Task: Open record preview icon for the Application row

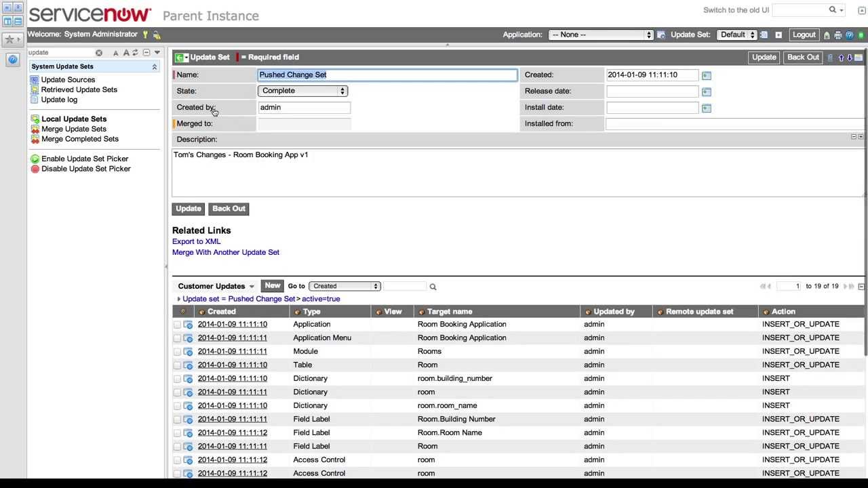Action: coord(189,325)
